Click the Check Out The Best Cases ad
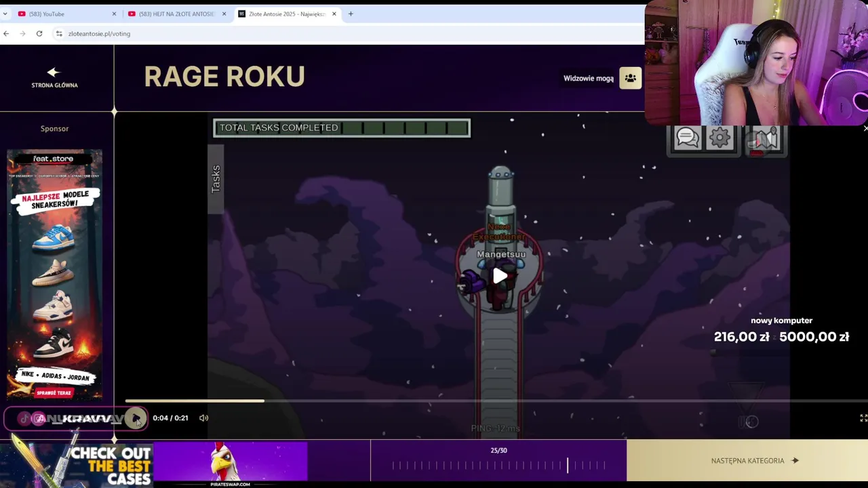 [x=77, y=465]
